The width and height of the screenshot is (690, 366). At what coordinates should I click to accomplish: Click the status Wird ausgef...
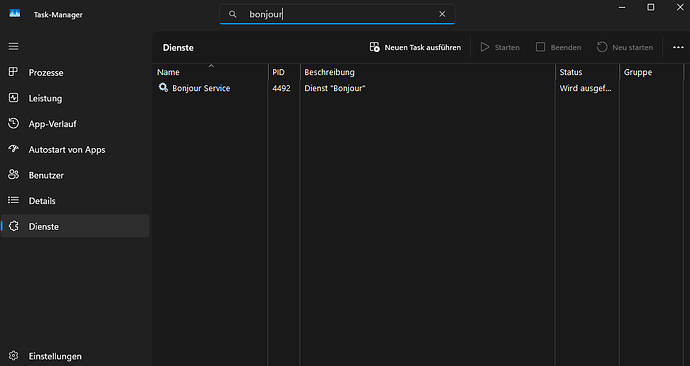[x=585, y=88]
